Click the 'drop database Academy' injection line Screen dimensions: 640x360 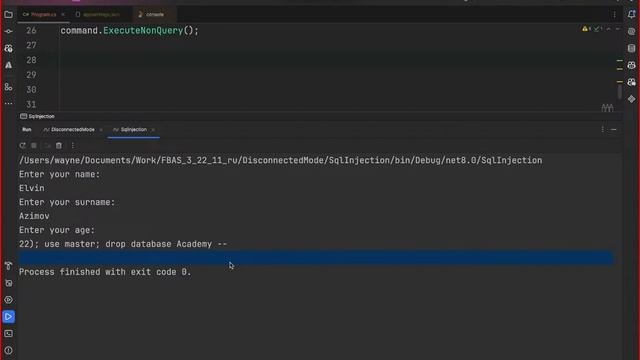click(x=123, y=244)
